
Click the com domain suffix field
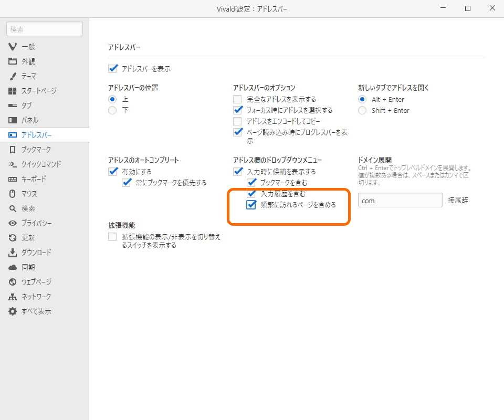click(x=400, y=200)
